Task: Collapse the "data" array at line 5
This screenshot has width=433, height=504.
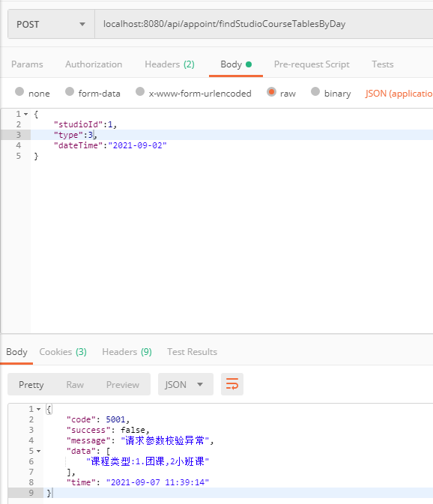Action: (x=38, y=452)
